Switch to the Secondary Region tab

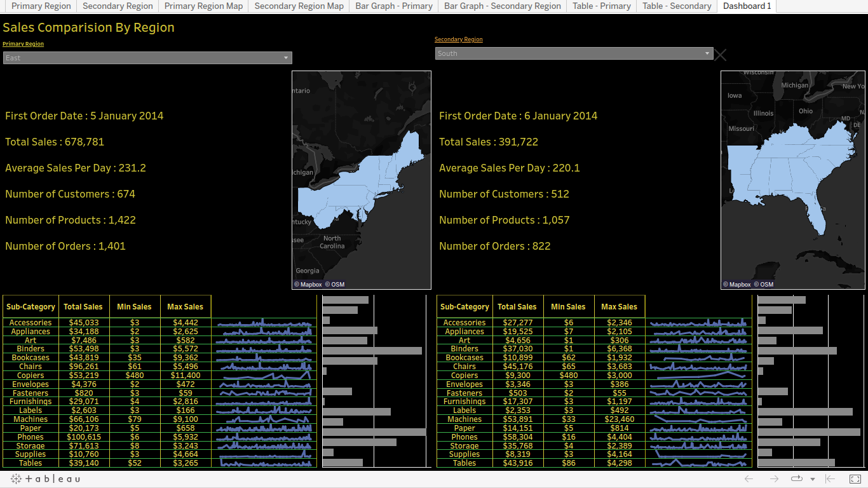(118, 6)
